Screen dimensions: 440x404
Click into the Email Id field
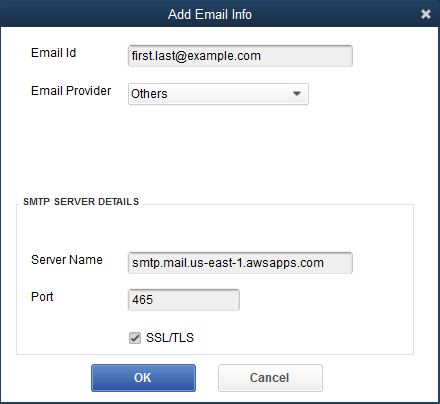click(240, 56)
